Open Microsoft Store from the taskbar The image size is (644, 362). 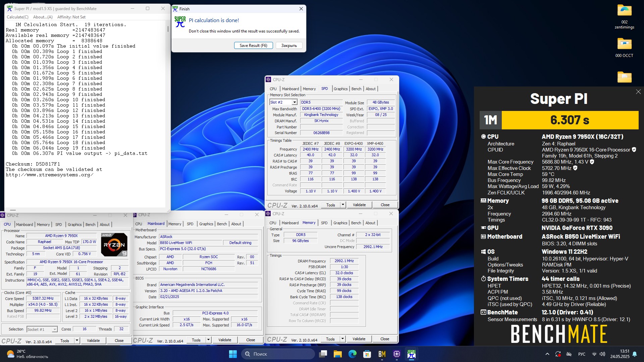[x=367, y=354]
